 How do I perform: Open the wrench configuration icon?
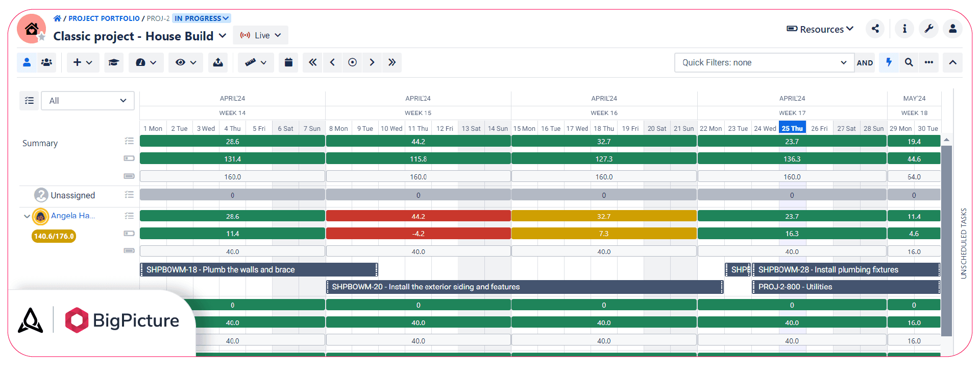[929, 29]
